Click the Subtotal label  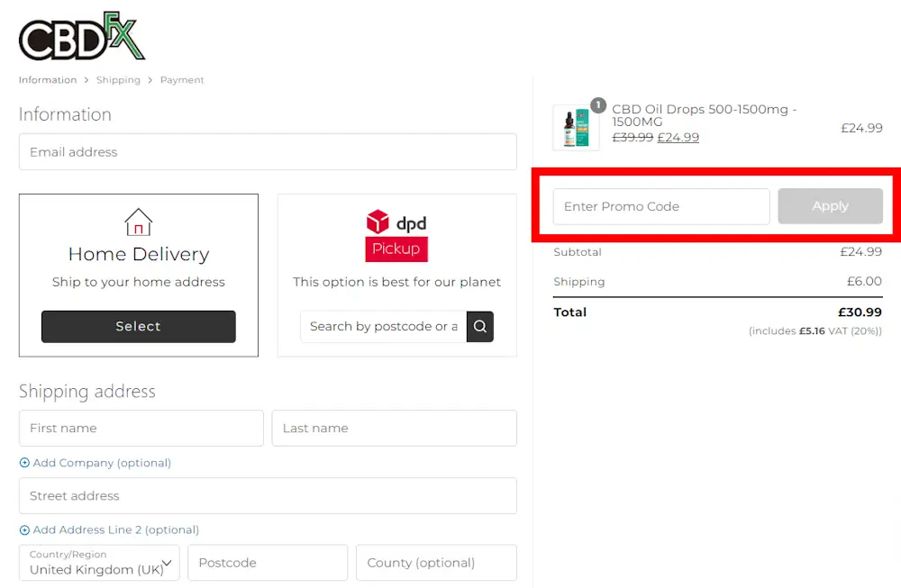click(578, 252)
